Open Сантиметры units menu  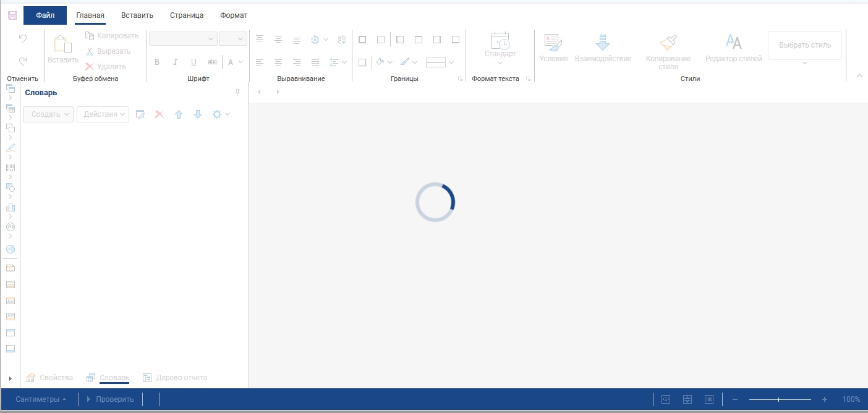[41, 399]
